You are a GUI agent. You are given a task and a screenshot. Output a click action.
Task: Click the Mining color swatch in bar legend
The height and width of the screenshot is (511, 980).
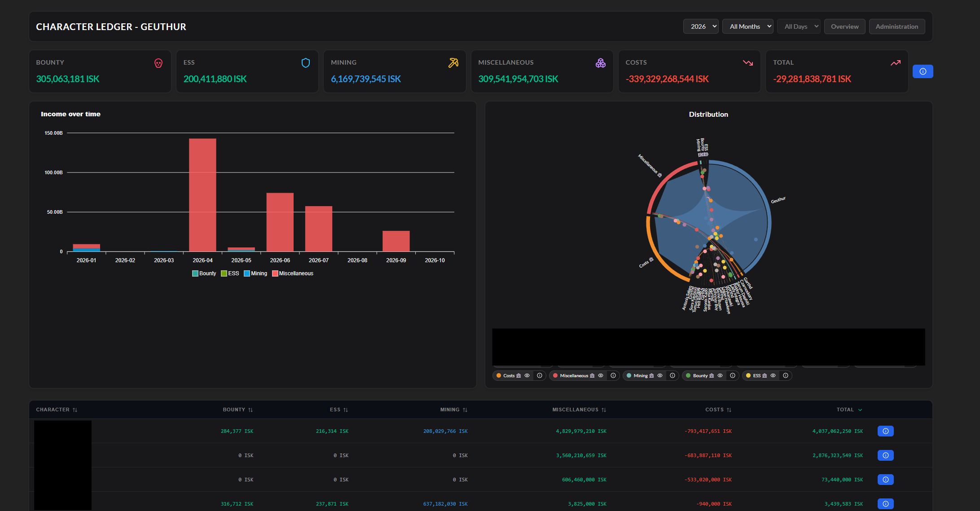pos(247,273)
